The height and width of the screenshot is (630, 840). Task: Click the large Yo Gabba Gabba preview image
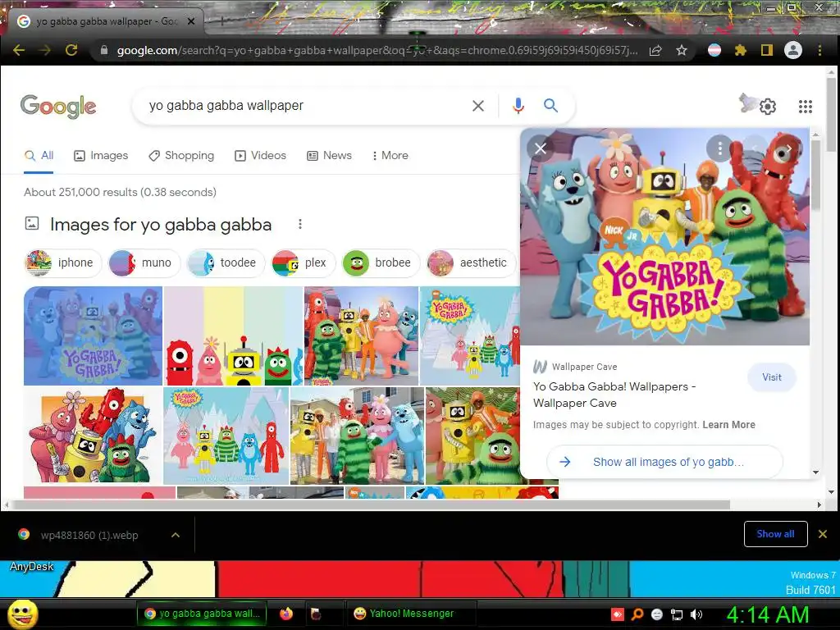pyautogui.click(x=664, y=236)
